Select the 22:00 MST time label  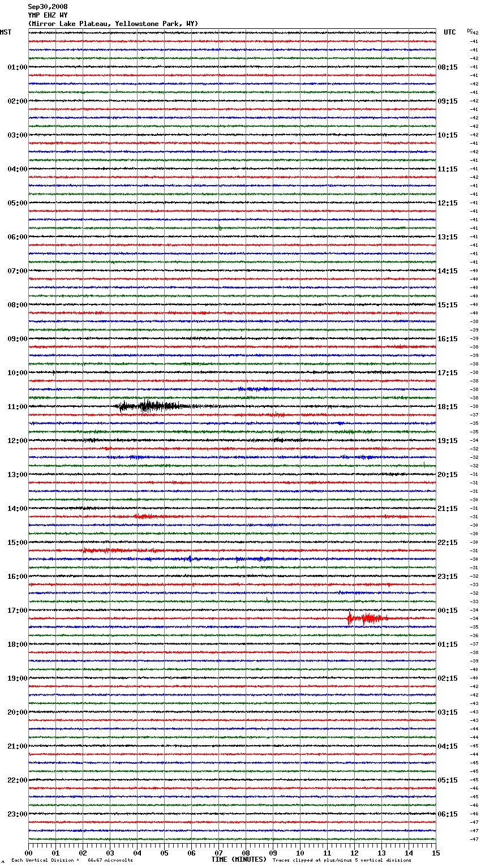[18, 780]
